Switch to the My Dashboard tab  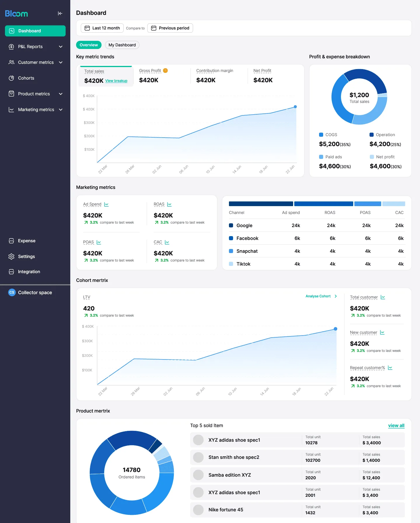coord(122,45)
